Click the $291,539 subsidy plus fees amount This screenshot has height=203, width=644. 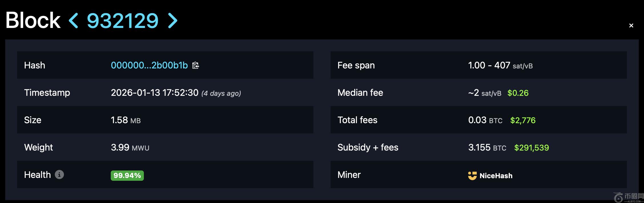[531, 148]
